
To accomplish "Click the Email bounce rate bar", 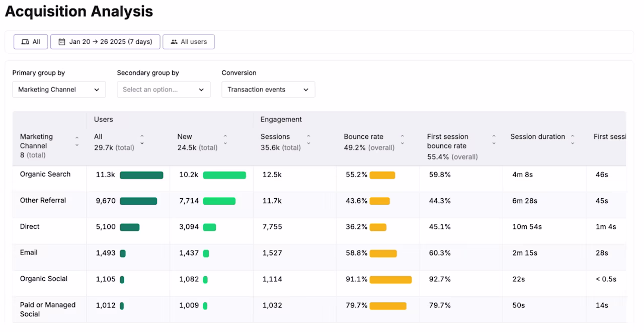I will point(383,254).
